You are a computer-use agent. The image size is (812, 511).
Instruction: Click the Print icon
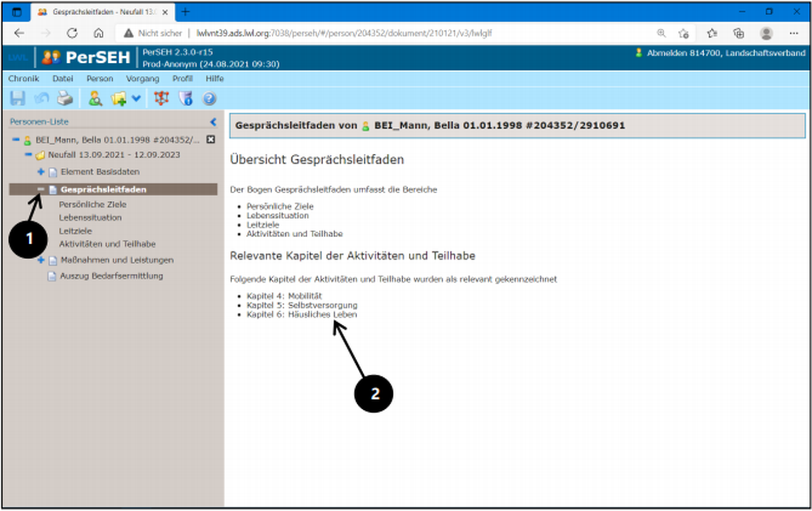point(65,99)
